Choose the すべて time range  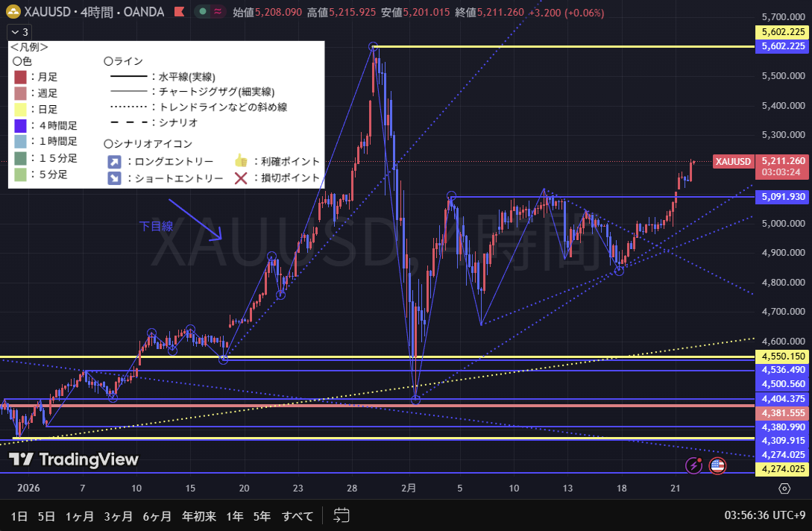pyautogui.click(x=297, y=515)
